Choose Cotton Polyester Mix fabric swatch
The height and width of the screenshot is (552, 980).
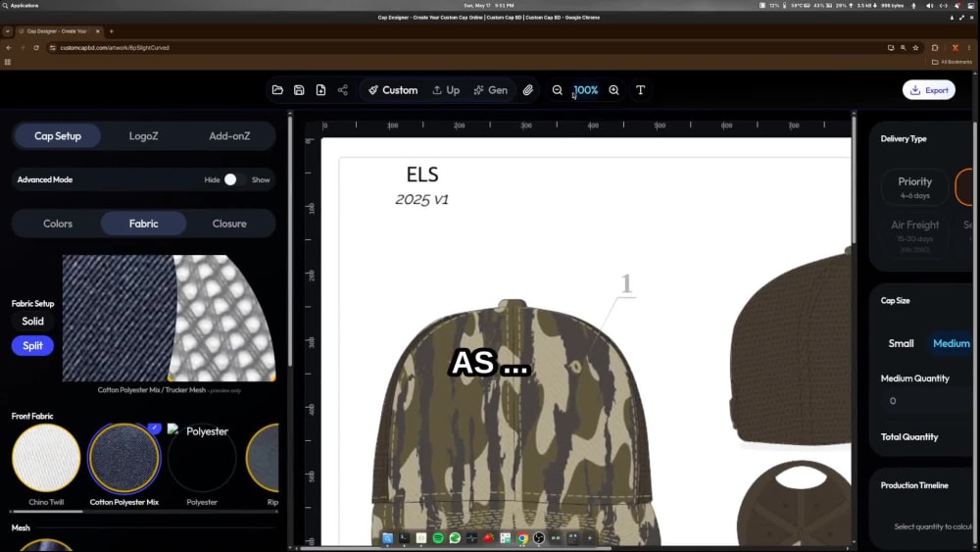tap(123, 458)
